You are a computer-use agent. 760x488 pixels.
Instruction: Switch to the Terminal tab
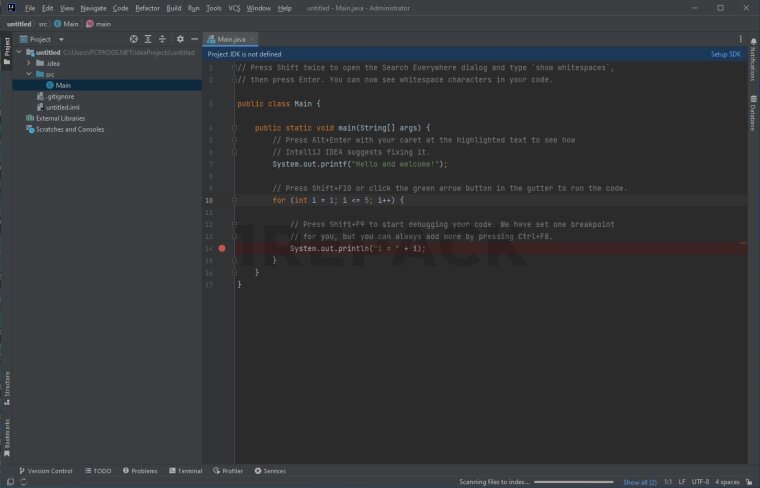185,470
